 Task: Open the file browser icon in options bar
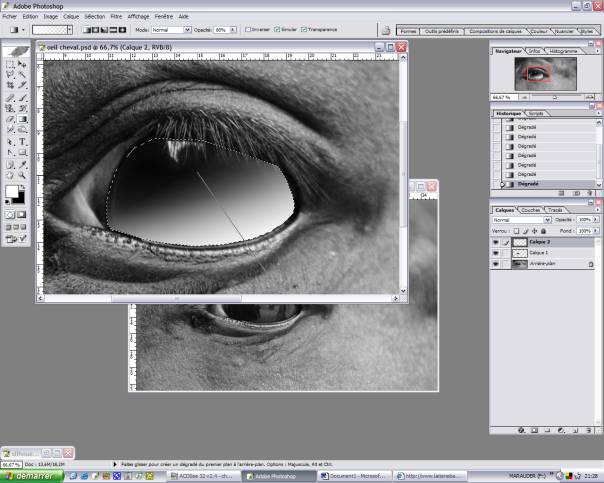[386, 30]
